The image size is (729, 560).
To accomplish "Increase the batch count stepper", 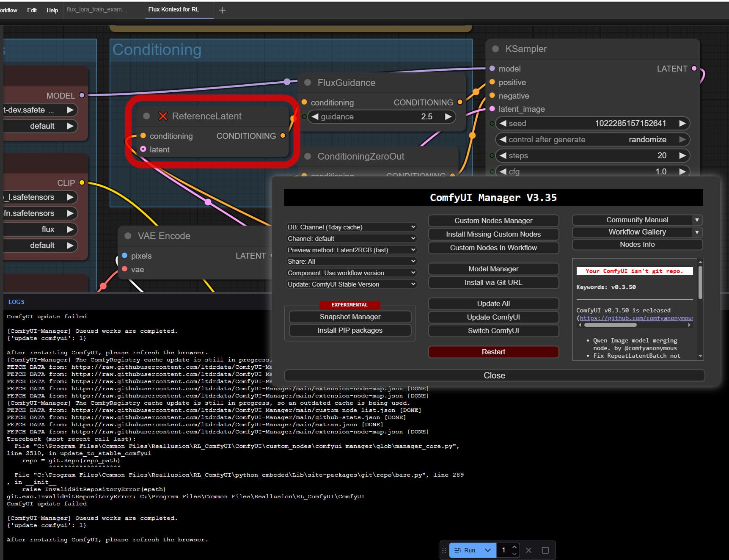I will [x=514, y=547].
